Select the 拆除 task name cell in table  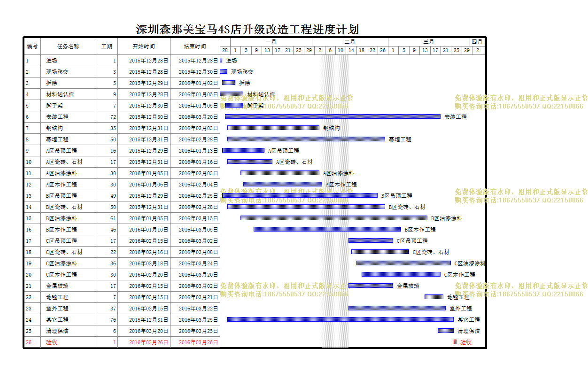pyautogui.click(x=69, y=83)
